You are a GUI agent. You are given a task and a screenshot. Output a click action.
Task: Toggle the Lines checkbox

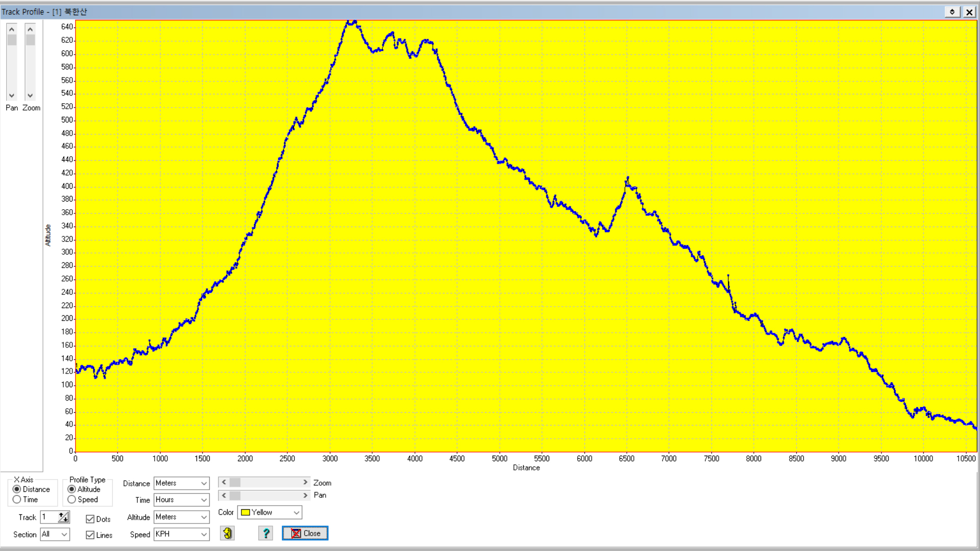pyautogui.click(x=90, y=535)
